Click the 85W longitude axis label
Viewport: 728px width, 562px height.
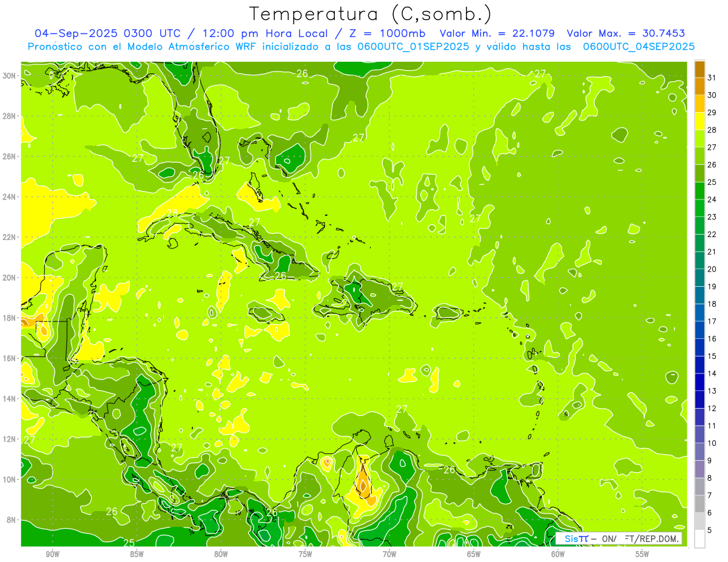point(136,554)
